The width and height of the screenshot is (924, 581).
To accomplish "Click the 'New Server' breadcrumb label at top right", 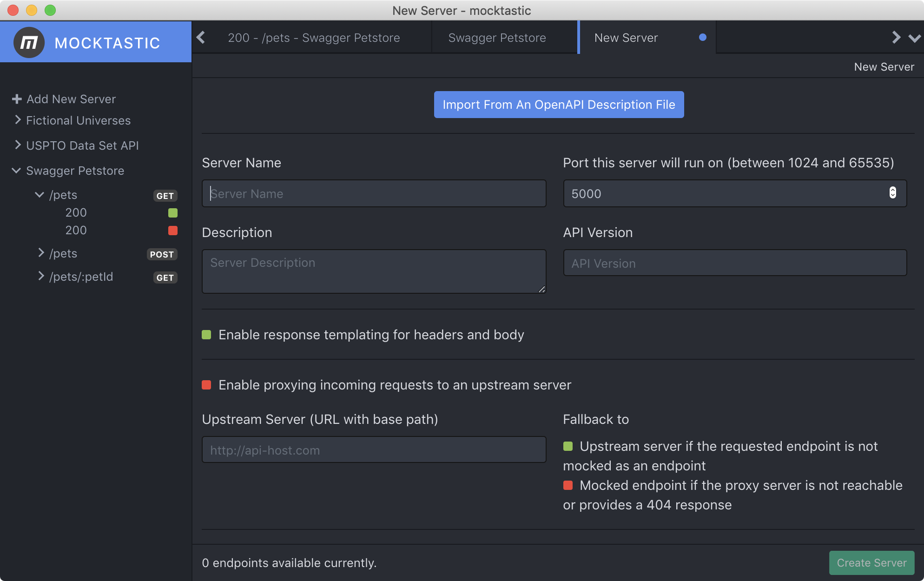I will (x=884, y=67).
